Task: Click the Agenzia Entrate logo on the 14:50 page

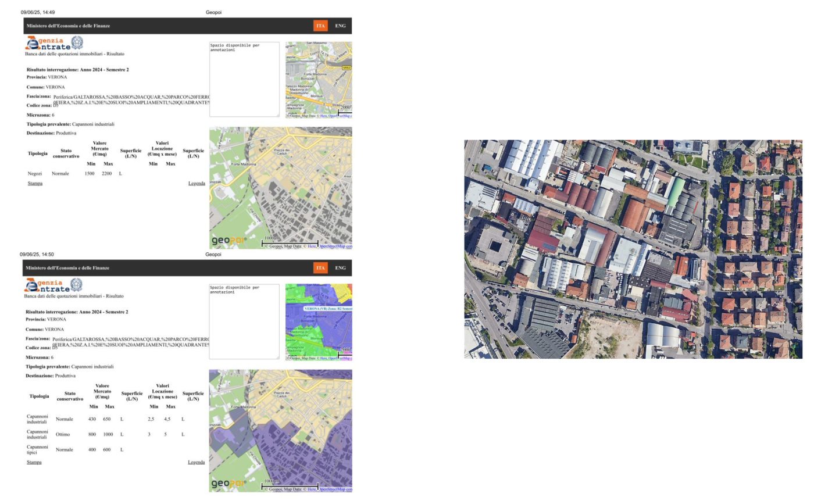Action: [53, 285]
